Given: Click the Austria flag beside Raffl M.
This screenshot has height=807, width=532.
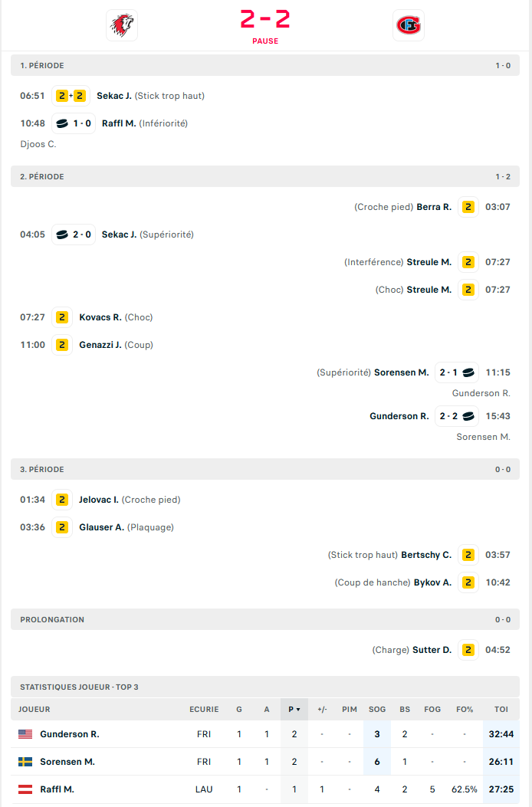Looking at the screenshot, I should coord(25,789).
